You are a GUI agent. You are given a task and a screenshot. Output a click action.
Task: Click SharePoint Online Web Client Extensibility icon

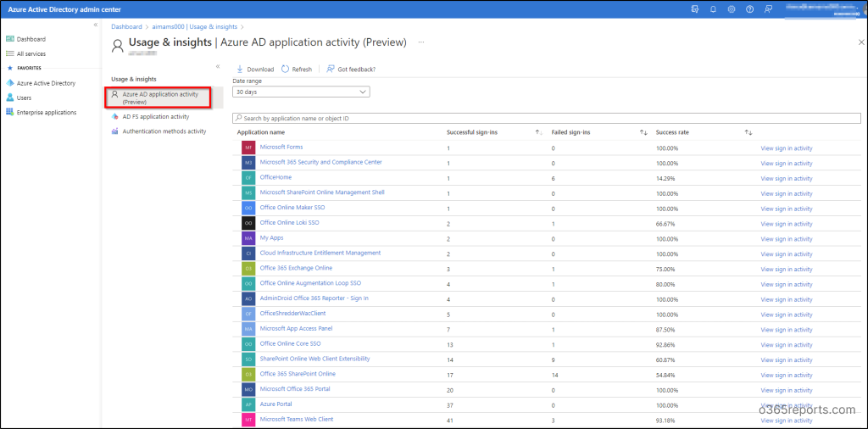tap(248, 359)
